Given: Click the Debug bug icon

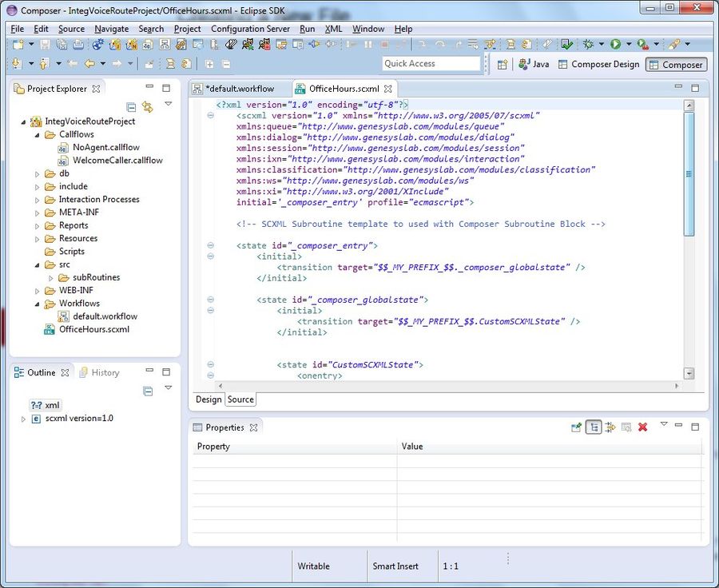Looking at the screenshot, I should pyautogui.click(x=588, y=44).
